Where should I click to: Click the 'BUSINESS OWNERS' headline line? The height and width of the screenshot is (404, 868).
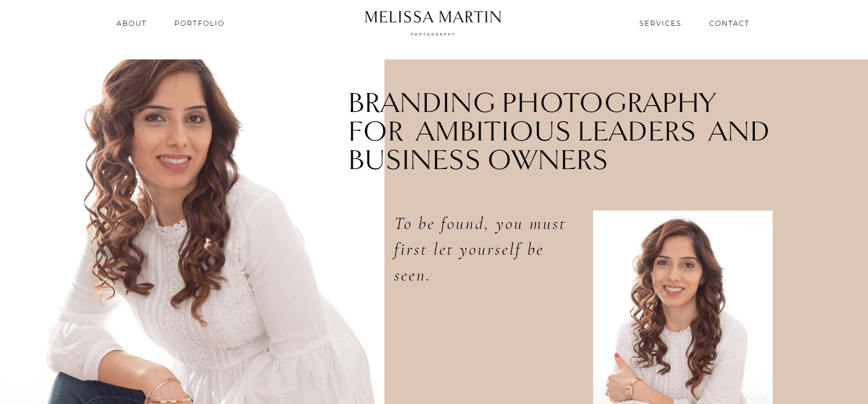point(478,160)
